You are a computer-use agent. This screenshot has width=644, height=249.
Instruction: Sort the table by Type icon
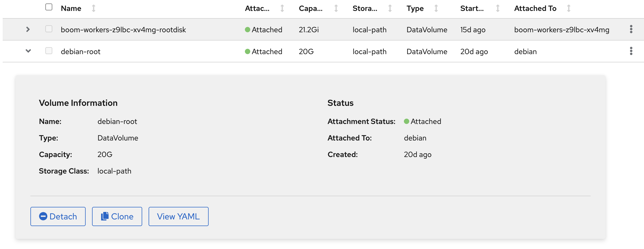coord(436,9)
